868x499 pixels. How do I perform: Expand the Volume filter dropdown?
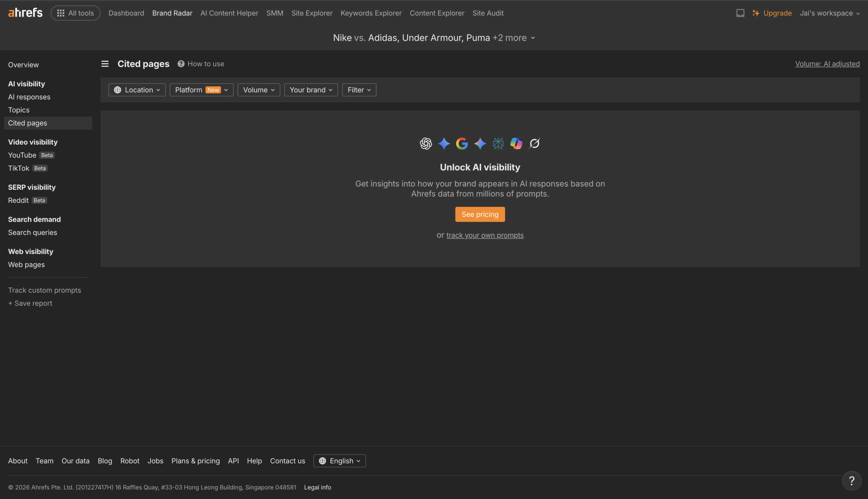pyautogui.click(x=259, y=90)
